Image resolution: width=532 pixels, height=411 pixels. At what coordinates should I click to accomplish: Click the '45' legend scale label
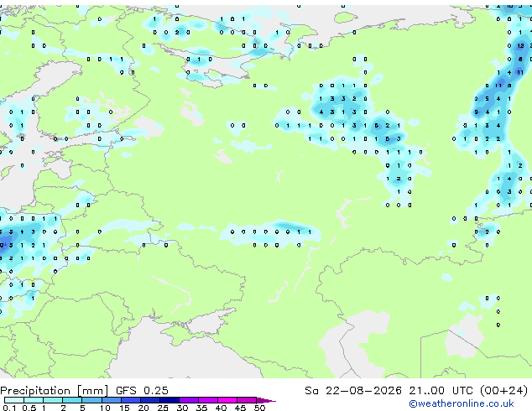click(x=241, y=408)
